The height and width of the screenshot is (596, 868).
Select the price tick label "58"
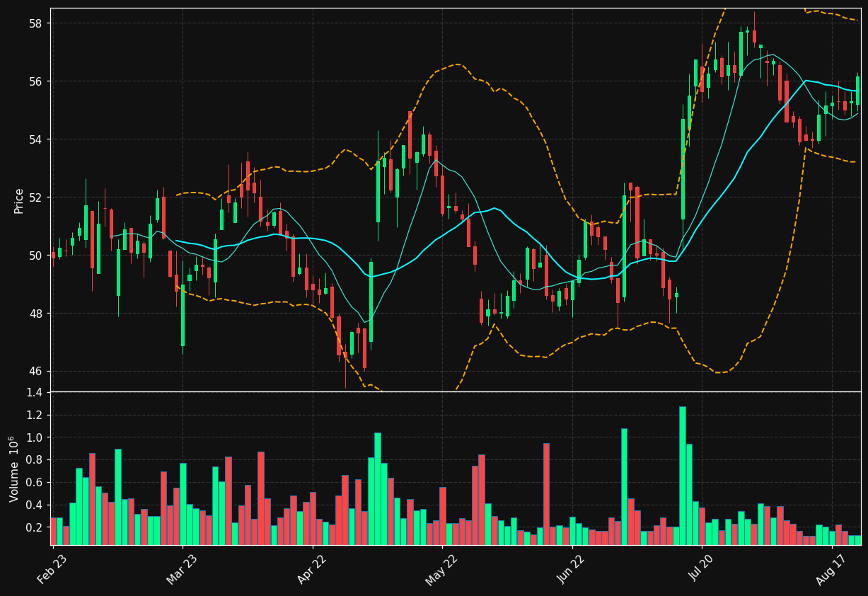(36, 23)
